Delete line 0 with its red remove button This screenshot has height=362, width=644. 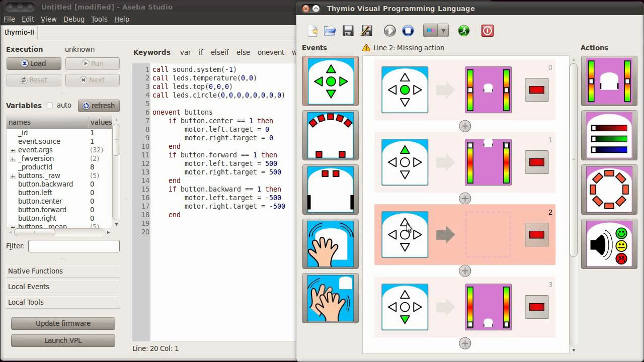click(537, 90)
